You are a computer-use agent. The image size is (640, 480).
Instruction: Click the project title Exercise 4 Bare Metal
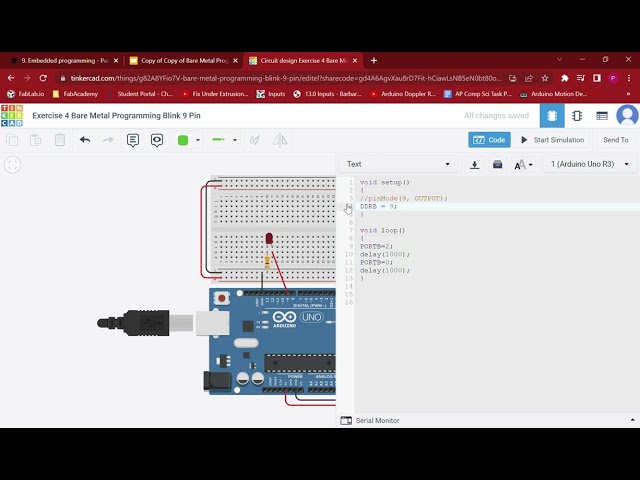point(116,116)
